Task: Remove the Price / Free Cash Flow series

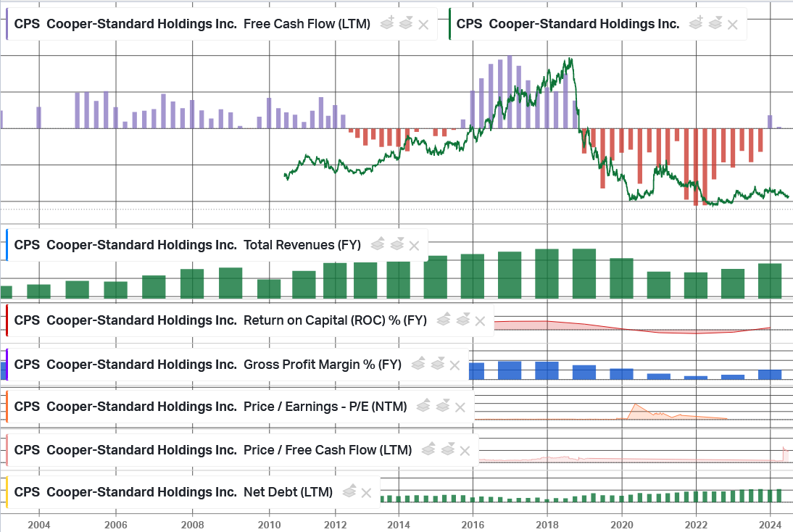Action: (x=465, y=451)
